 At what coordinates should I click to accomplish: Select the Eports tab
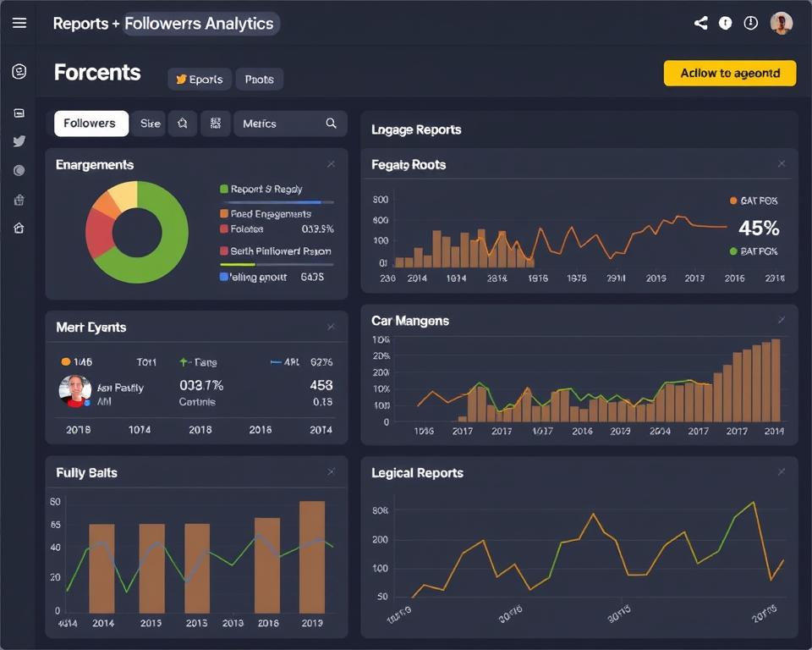199,79
